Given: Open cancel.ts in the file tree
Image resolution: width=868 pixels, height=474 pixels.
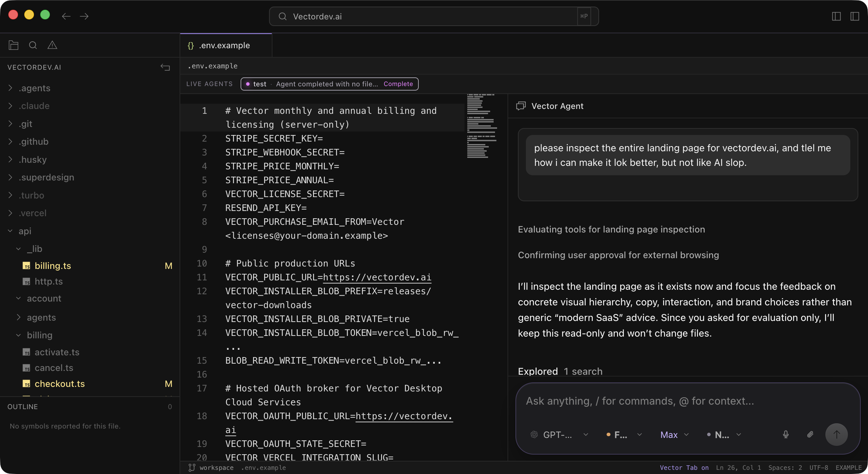Looking at the screenshot, I should 54,368.
